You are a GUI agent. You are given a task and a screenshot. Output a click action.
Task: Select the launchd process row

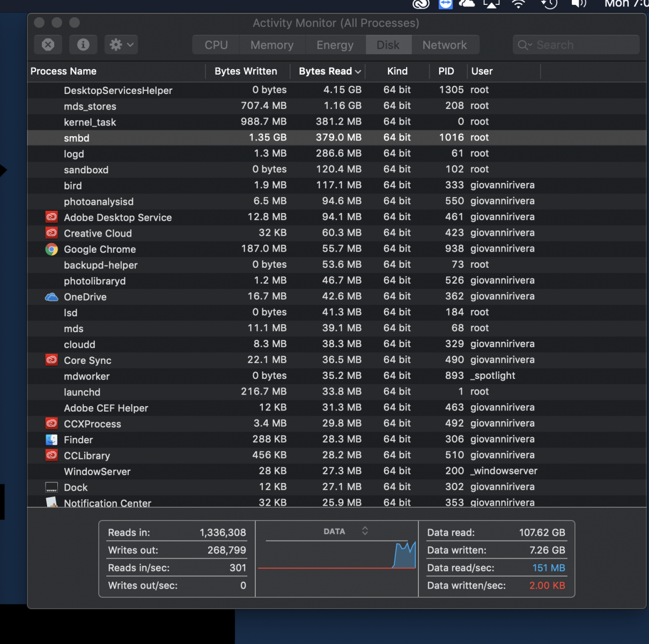pos(337,392)
